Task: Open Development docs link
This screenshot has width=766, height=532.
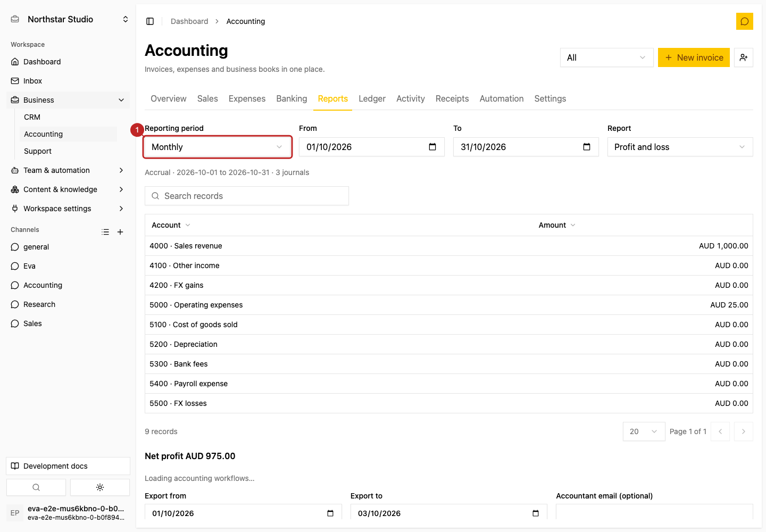Action: tap(68, 466)
